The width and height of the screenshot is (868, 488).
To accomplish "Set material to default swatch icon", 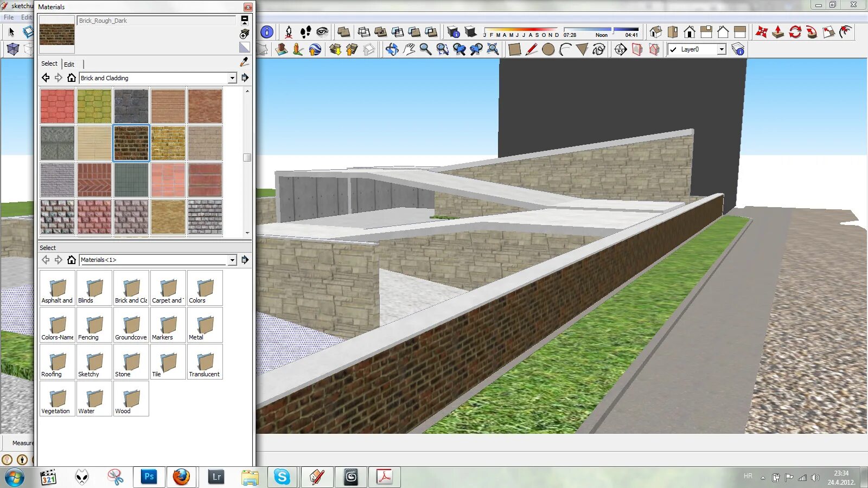I will (x=245, y=48).
